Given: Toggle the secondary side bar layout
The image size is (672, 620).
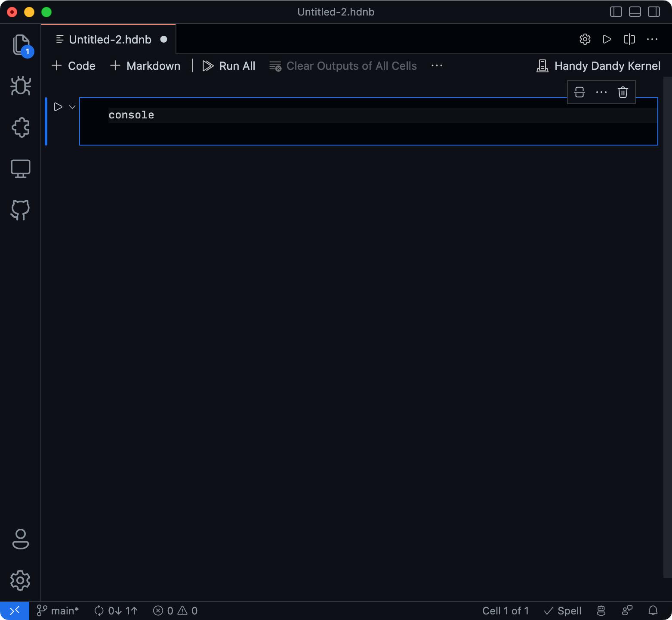Looking at the screenshot, I should [x=654, y=12].
